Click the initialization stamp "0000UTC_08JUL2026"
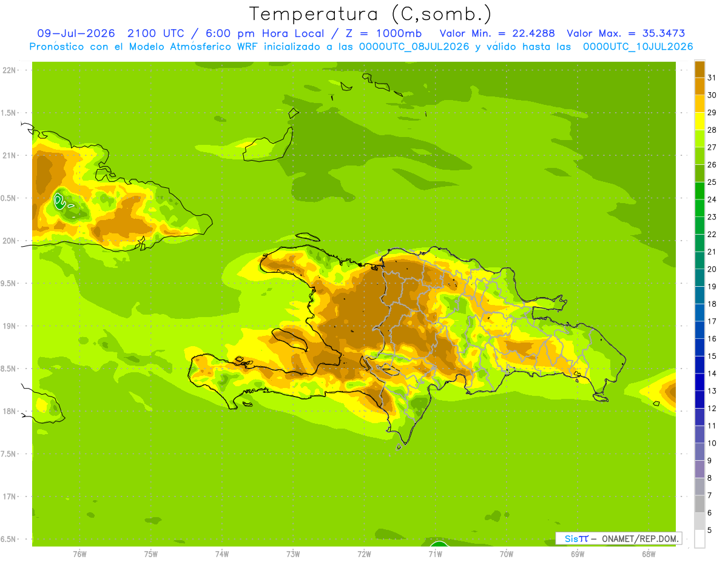Image resolution: width=728 pixels, height=562 pixels. (x=414, y=47)
